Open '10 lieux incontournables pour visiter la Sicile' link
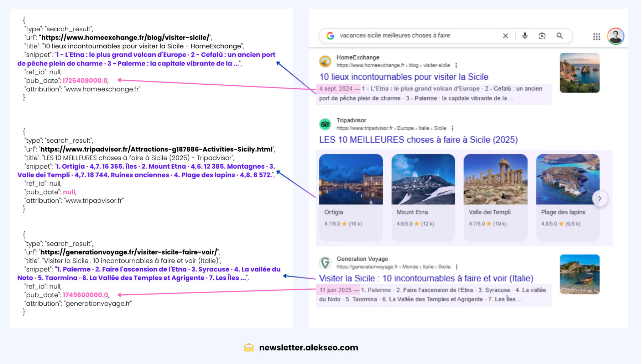The height and width of the screenshot is (364, 641). [x=404, y=77]
